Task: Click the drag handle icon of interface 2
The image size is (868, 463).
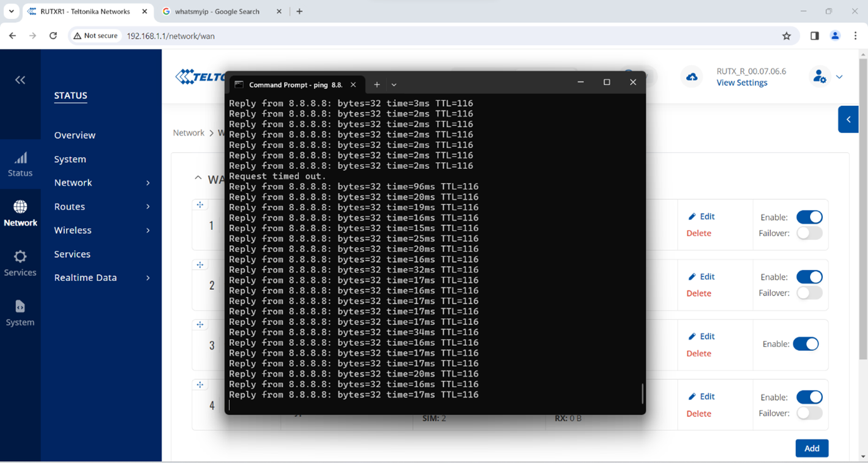Action: 200,265
